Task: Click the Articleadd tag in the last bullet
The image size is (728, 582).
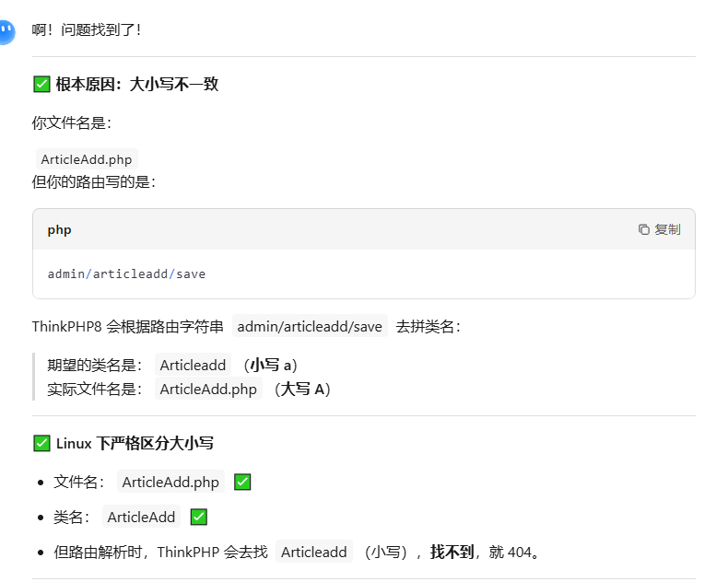Action: click(x=313, y=552)
